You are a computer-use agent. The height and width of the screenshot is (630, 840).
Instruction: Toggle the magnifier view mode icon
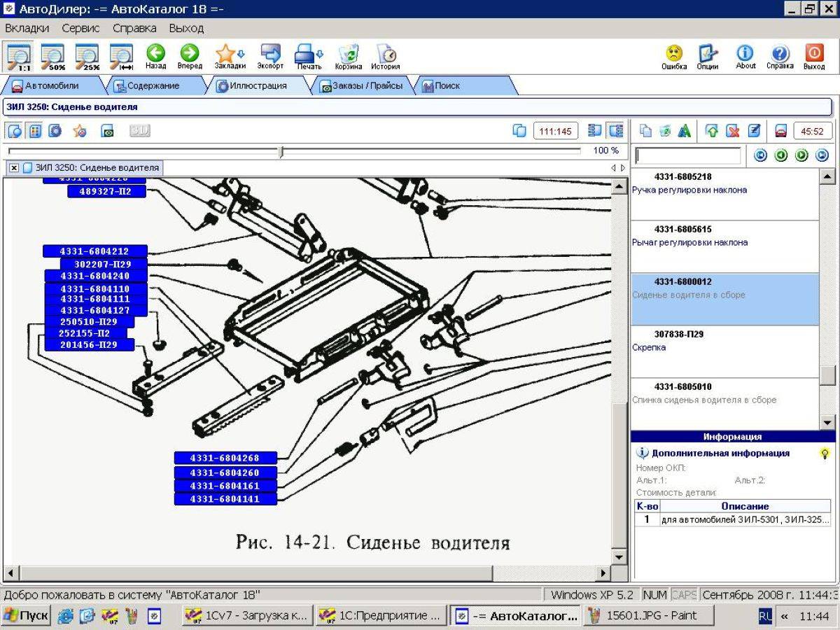[x=15, y=131]
